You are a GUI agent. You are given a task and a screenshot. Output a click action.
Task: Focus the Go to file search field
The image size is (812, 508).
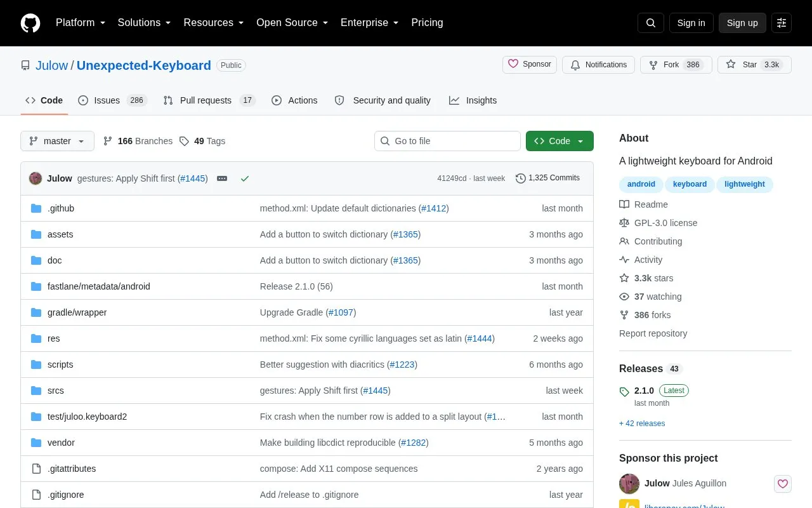(x=447, y=141)
